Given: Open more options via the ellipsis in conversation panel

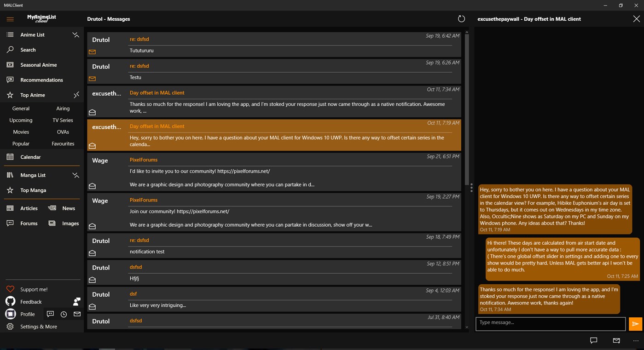Looking at the screenshot, I should 637,340.
